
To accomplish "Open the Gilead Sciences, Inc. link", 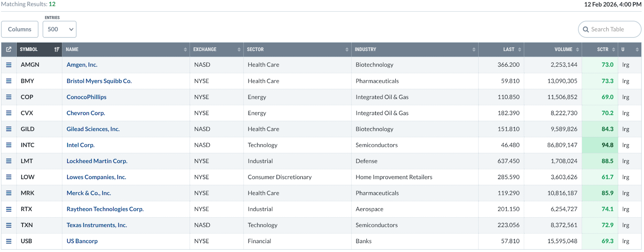I will pyautogui.click(x=93, y=129).
